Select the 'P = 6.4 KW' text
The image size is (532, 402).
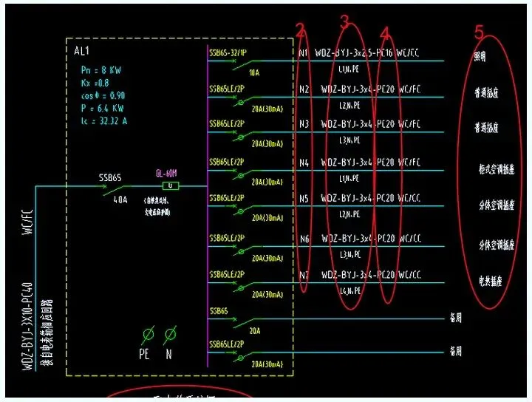(102, 108)
